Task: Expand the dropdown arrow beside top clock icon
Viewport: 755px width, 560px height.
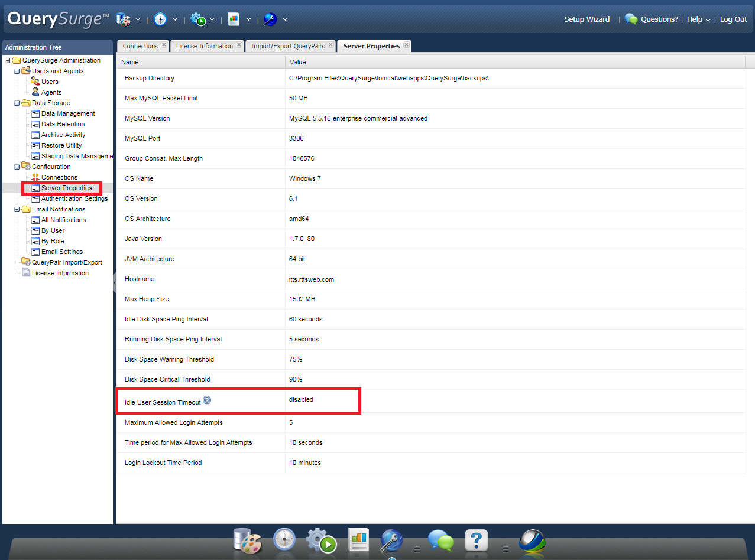Action: [175, 19]
